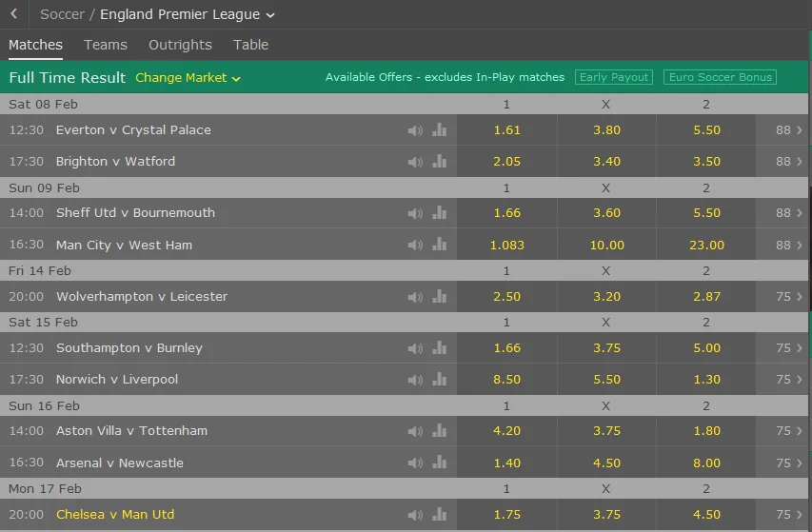Switch to the Outrights tab
The width and height of the screenshot is (812, 532).
click(180, 45)
